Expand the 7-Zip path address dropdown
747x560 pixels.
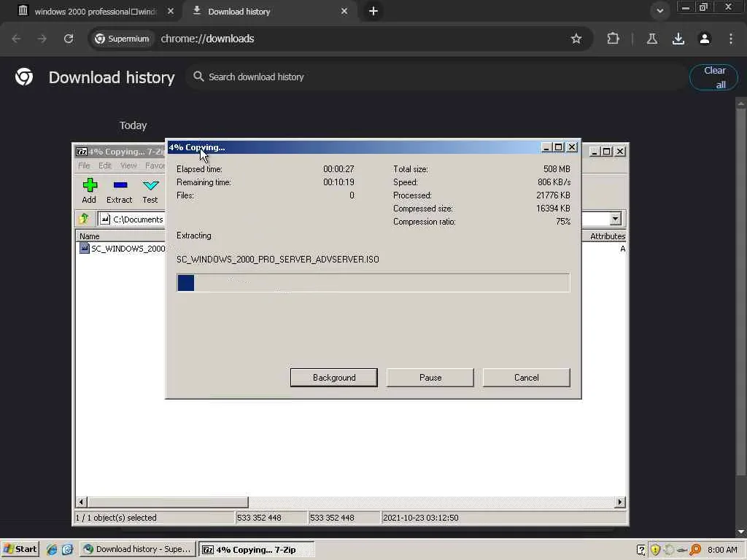(616, 219)
